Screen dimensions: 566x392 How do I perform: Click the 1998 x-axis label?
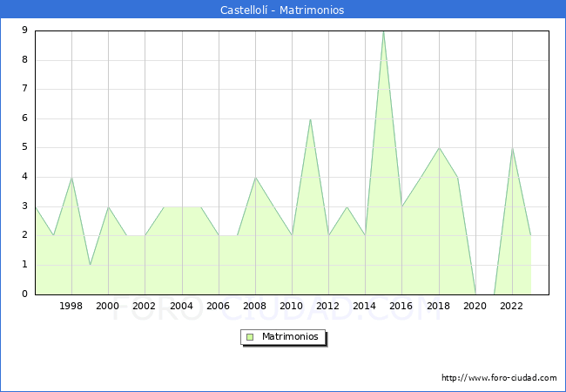pyautogui.click(x=71, y=306)
